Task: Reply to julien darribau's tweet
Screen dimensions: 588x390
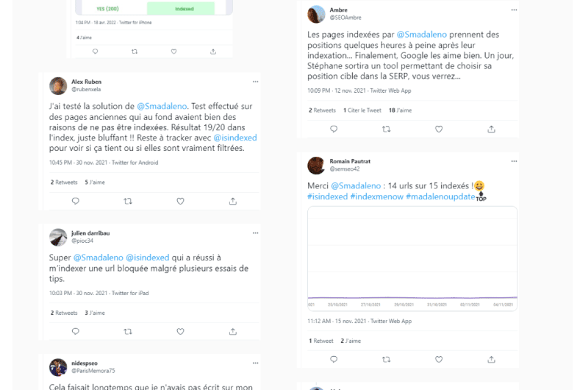Action: pos(76,331)
